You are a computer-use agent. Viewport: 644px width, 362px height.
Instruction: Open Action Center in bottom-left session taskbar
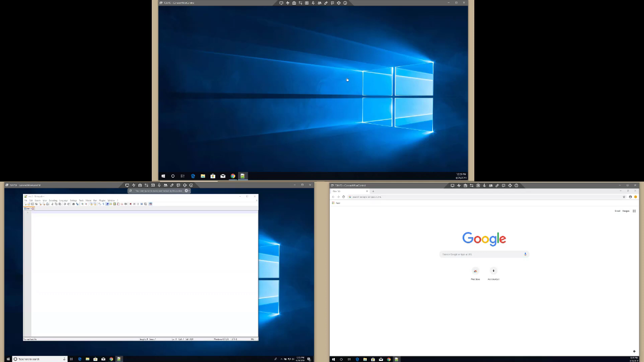pyautogui.click(x=309, y=359)
